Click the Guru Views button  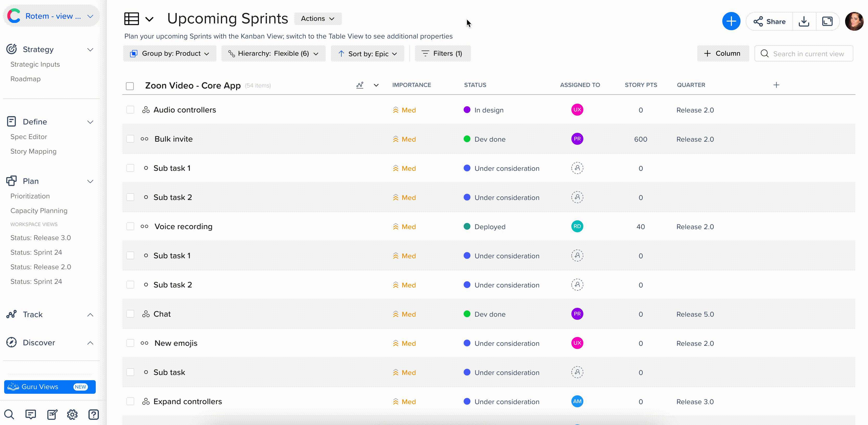point(50,386)
